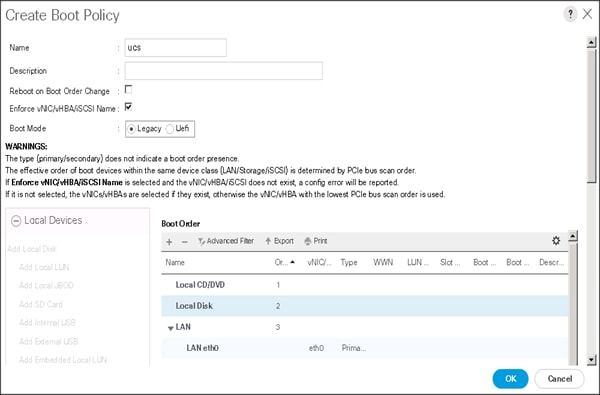This screenshot has height=395, width=600.
Task: Click the Type column header
Action: click(349, 263)
